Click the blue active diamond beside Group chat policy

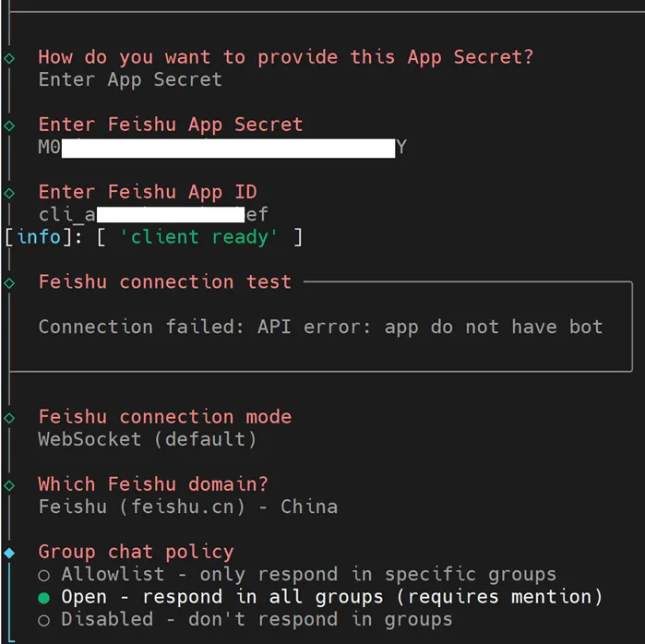(x=9, y=553)
